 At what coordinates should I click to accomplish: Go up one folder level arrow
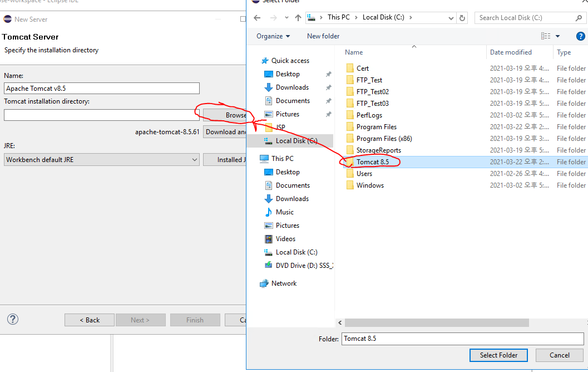click(x=298, y=18)
